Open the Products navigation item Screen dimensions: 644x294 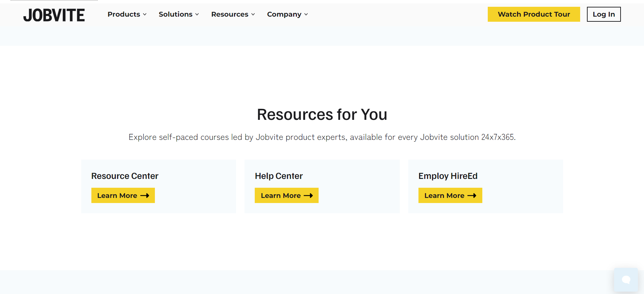pos(124,14)
